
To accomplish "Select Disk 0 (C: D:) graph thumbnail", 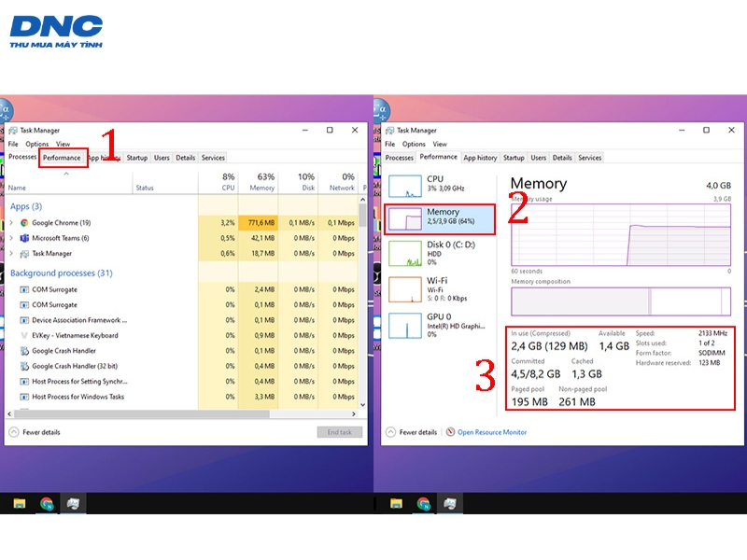I will [405, 253].
